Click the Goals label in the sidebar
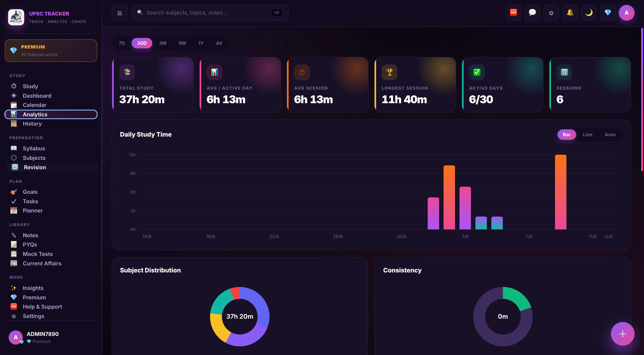This screenshot has height=355, width=644. pyautogui.click(x=30, y=192)
